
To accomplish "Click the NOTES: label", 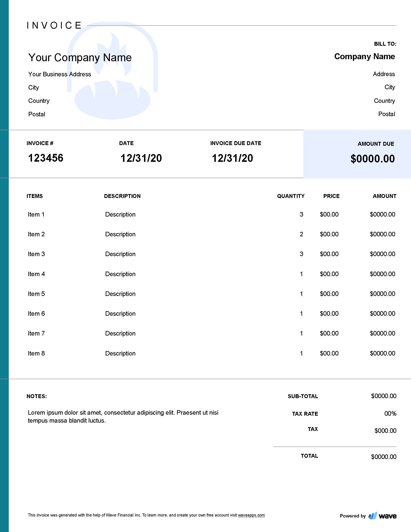I will 37,396.
